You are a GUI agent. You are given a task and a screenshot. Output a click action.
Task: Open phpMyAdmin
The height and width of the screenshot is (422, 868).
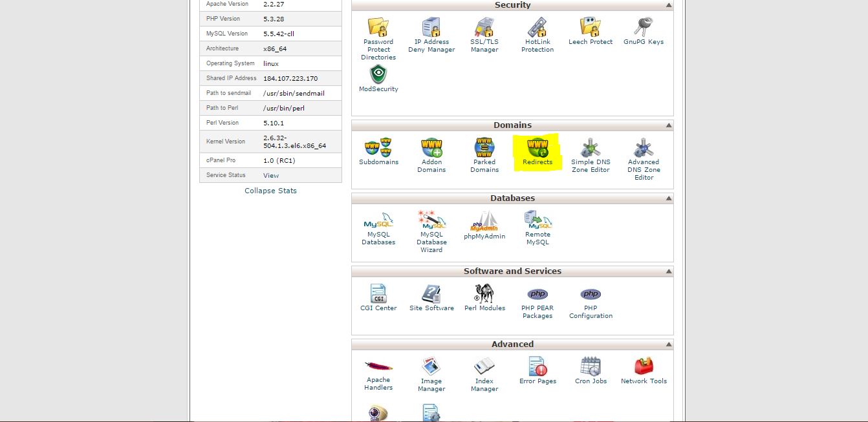tap(484, 225)
